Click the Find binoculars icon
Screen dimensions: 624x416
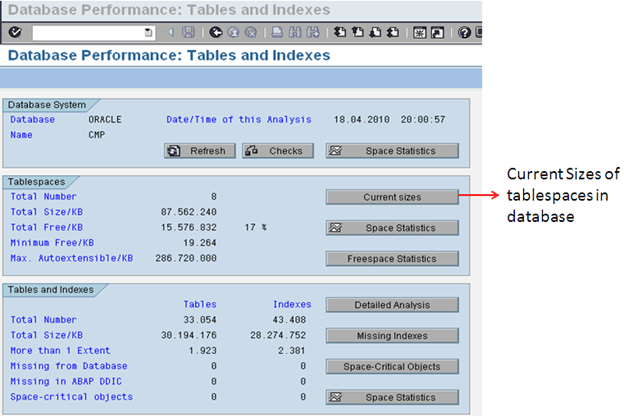295,32
